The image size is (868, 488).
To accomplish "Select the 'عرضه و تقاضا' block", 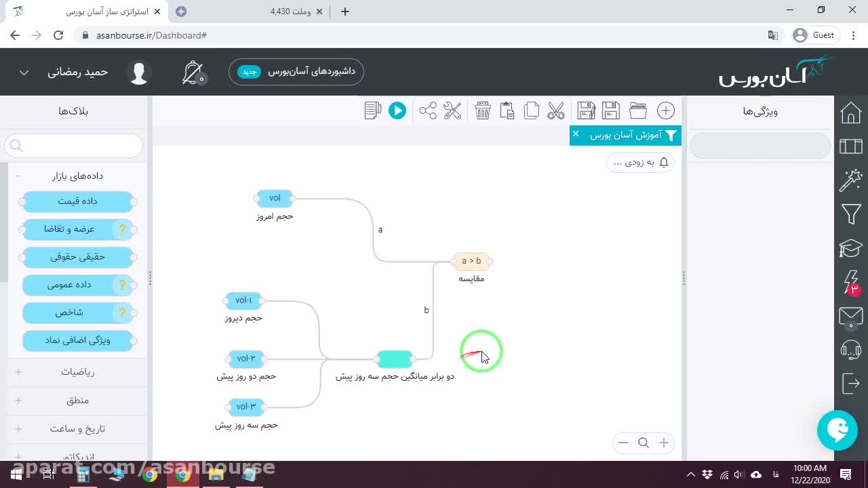I will [77, 229].
